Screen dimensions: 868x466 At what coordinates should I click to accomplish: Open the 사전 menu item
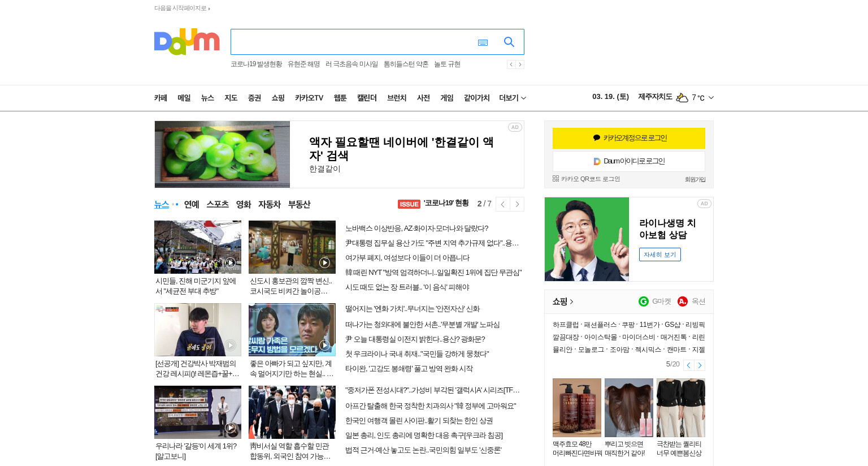coord(423,98)
